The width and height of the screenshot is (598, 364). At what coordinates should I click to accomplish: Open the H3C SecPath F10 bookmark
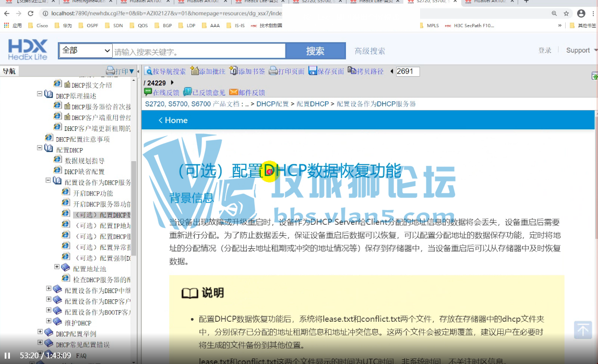(470, 26)
